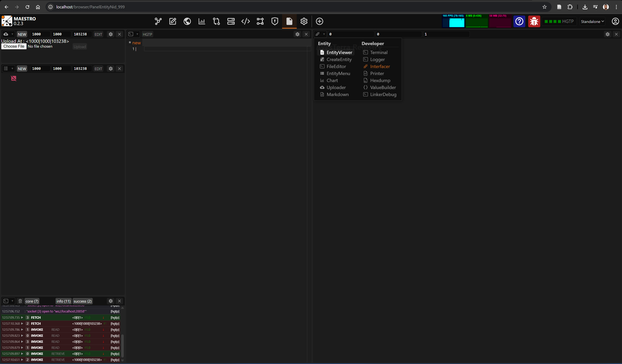The image size is (622, 364).
Task: Open the flow diagram icon in top toolbar
Action: click(260, 21)
